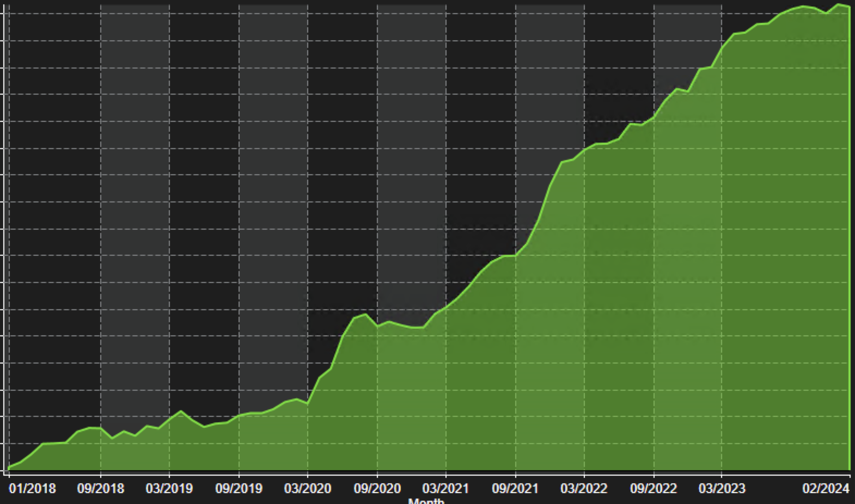Select the final data point at 02/2024
The image size is (855, 504).
coord(849,7)
